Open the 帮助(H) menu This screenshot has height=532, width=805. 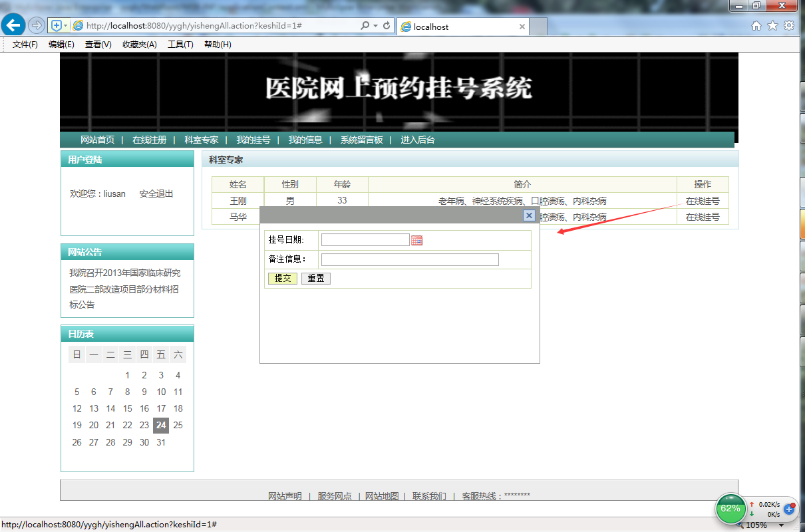coord(218,45)
